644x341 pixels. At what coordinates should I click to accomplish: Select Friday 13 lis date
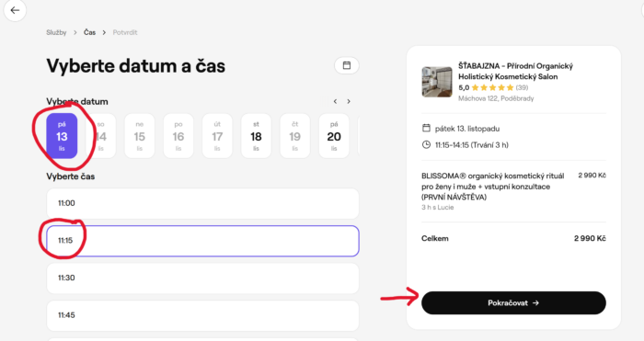pos(62,136)
